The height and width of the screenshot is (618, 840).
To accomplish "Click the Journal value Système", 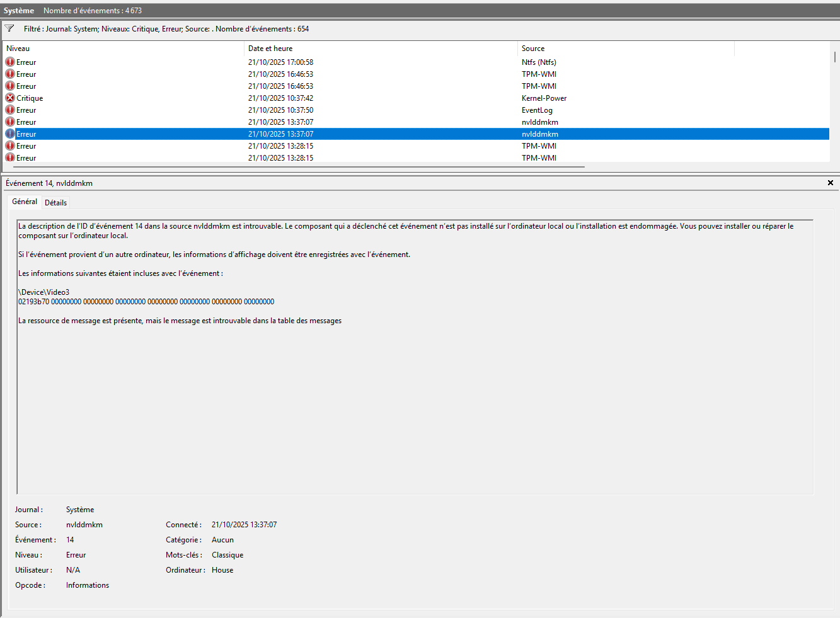I will [x=80, y=510].
